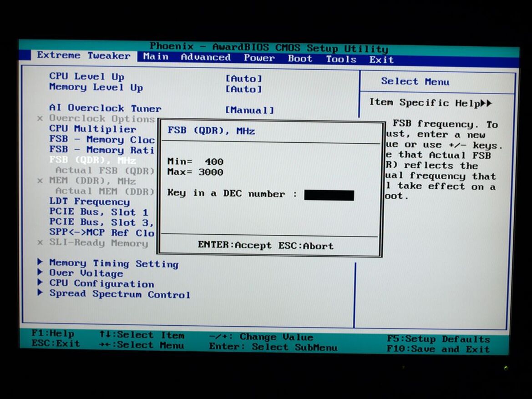Viewport: 532px width, 399px height.
Task: Open the CPU Level Up [Auto] value
Action: (x=244, y=79)
